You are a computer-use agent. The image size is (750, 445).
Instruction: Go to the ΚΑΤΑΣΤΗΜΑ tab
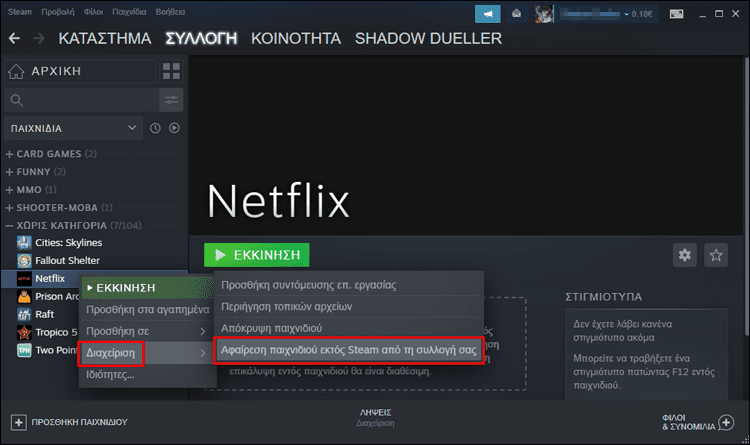tap(105, 38)
